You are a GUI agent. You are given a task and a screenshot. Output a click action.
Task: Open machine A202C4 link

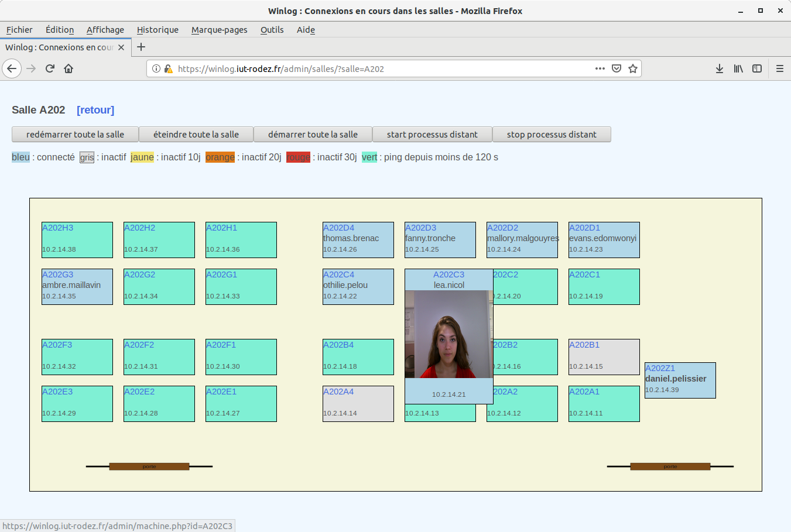(x=338, y=274)
